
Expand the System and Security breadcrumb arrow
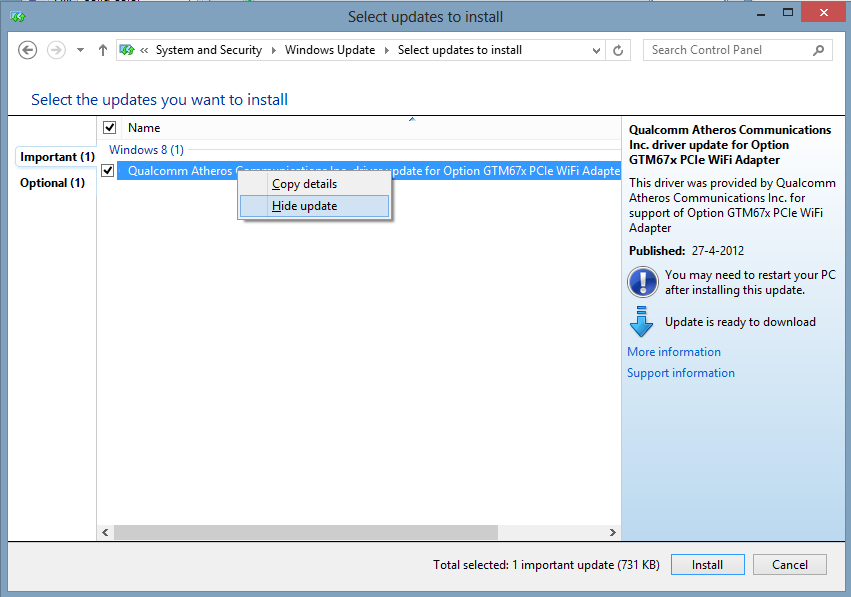274,50
